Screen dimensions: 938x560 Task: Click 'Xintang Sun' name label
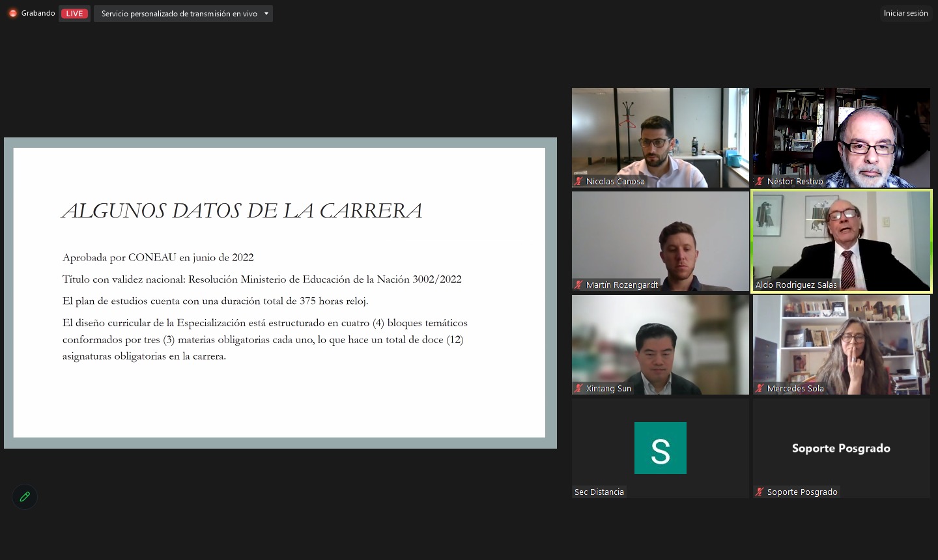coord(608,388)
